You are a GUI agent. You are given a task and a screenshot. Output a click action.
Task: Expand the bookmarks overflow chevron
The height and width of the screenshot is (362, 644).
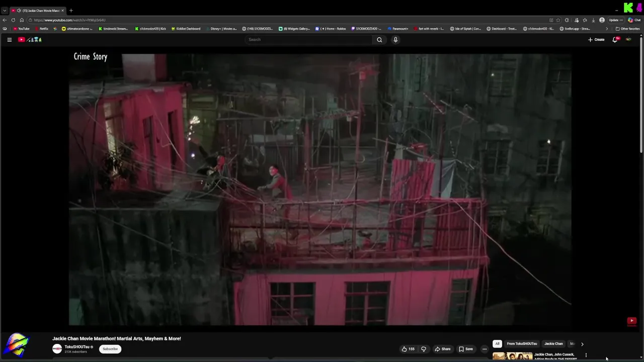click(x=606, y=29)
